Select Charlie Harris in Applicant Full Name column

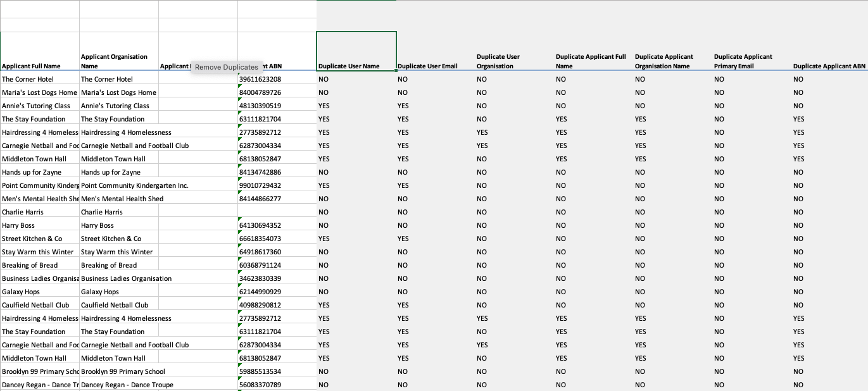coord(39,212)
